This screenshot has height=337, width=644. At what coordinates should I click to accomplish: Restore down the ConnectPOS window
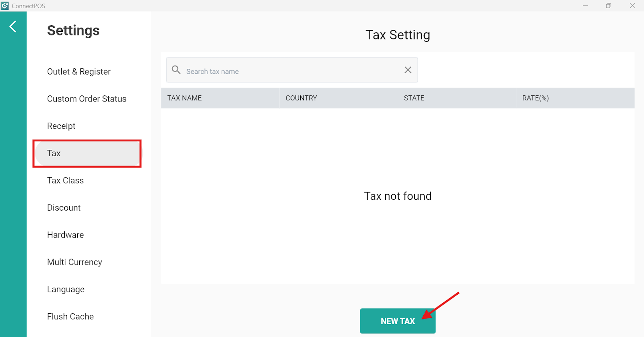tap(609, 6)
